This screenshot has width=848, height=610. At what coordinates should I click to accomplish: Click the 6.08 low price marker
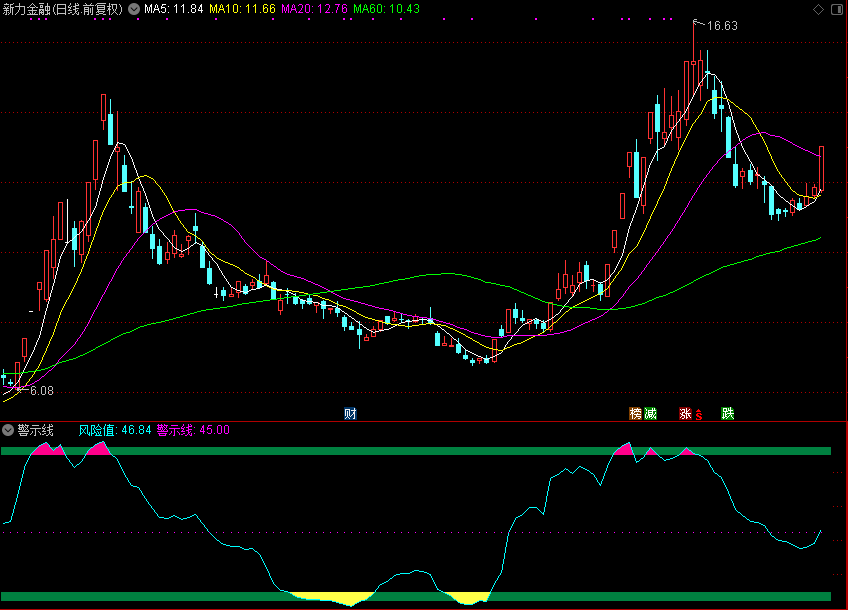[41, 391]
